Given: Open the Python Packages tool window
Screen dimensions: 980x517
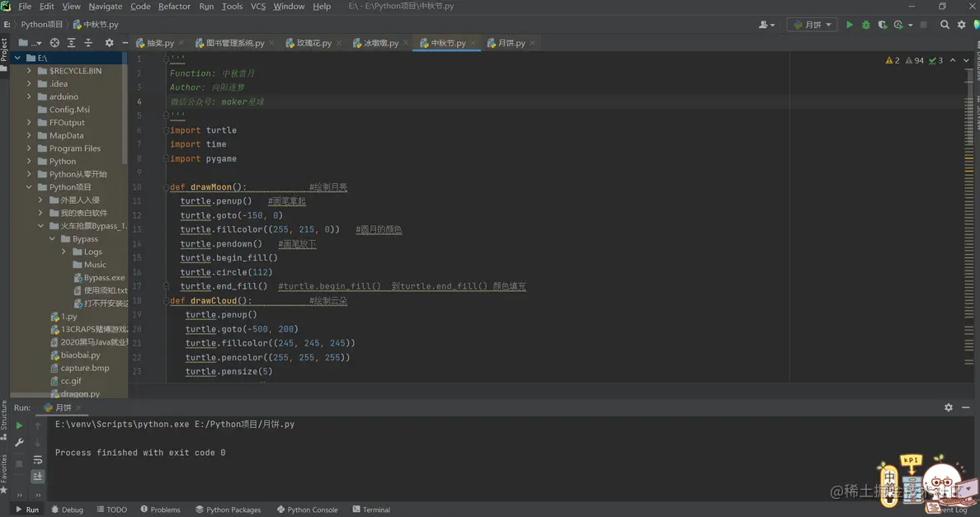Looking at the screenshot, I should click(229, 510).
